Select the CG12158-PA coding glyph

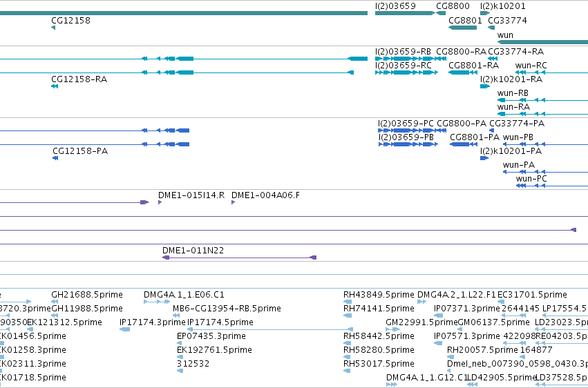(55, 158)
